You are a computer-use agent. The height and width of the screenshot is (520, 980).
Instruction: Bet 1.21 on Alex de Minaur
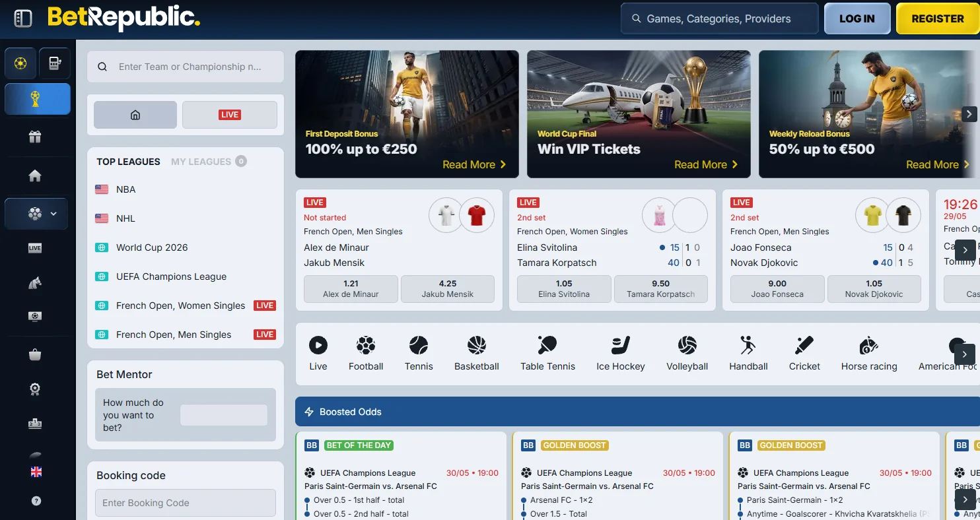(x=351, y=288)
